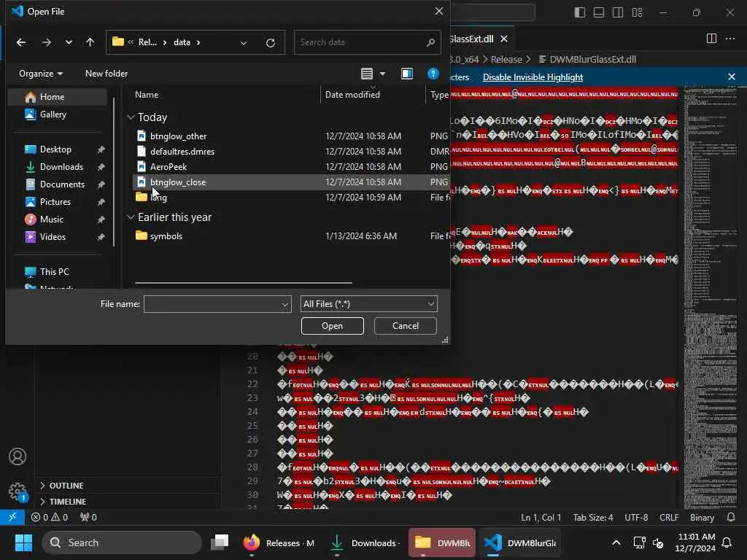This screenshot has width=747, height=560.
Task: Toggle VS Code bottom panel
Action: (x=599, y=12)
